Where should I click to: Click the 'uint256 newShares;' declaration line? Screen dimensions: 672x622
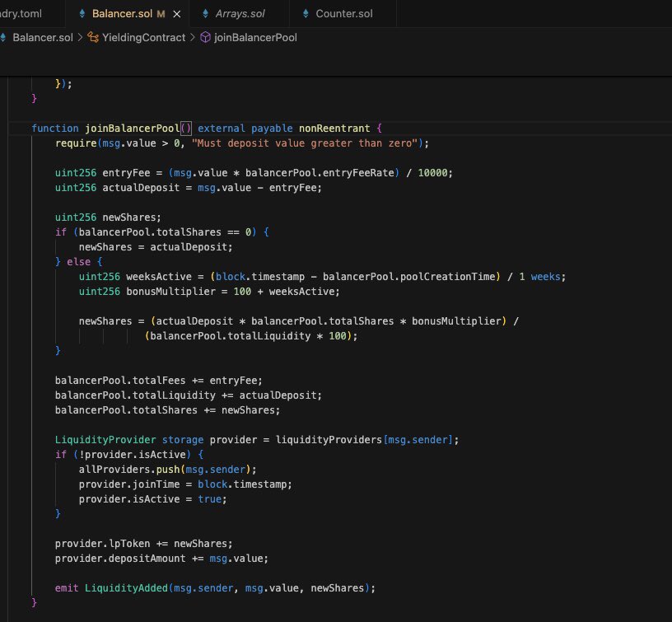pyautogui.click(x=108, y=217)
